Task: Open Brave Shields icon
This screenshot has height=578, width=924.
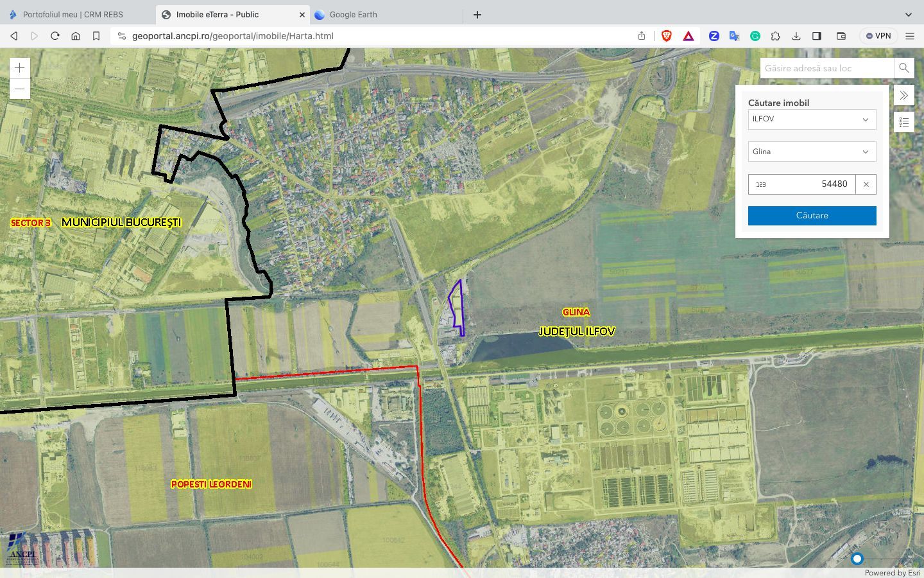Action: (x=666, y=36)
